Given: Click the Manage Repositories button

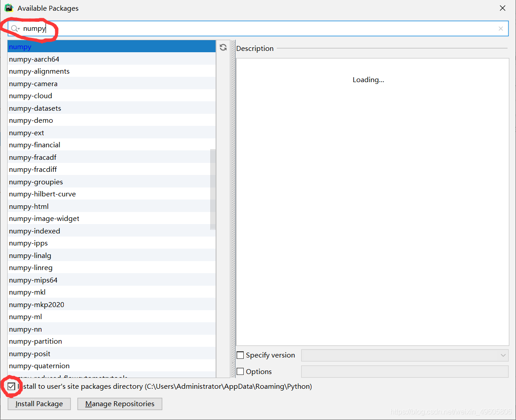Looking at the screenshot, I should click(120, 404).
